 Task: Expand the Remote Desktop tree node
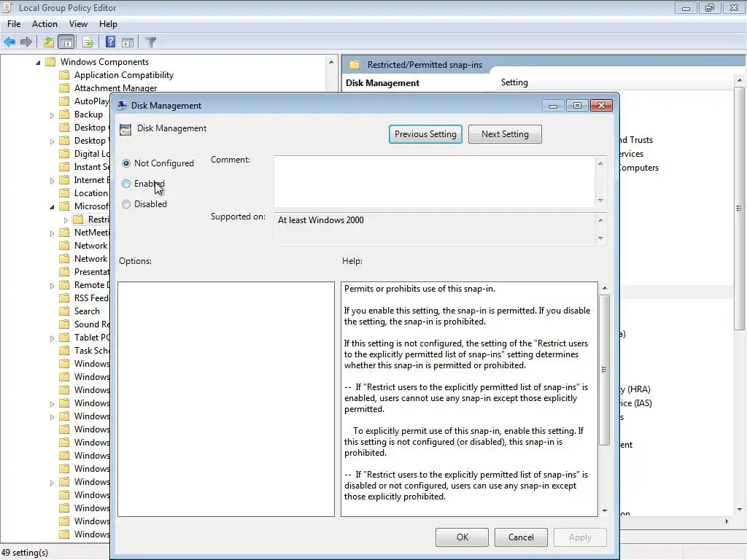pyautogui.click(x=52, y=286)
